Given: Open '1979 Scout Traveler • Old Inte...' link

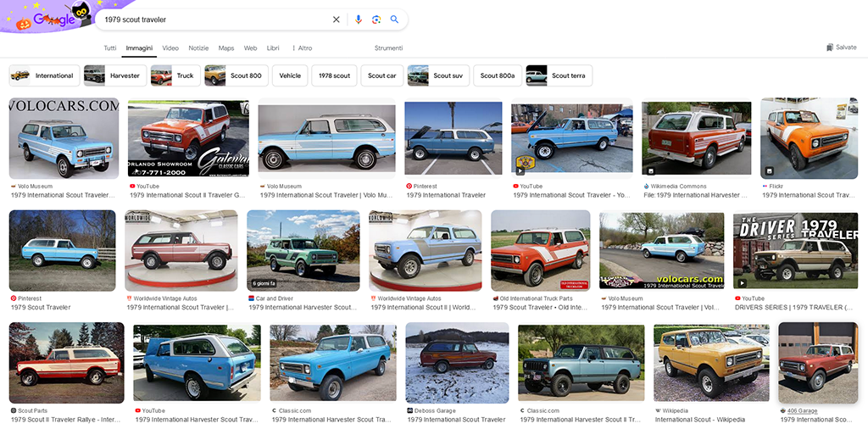Looking at the screenshot, I should click(x=540, y=307).
